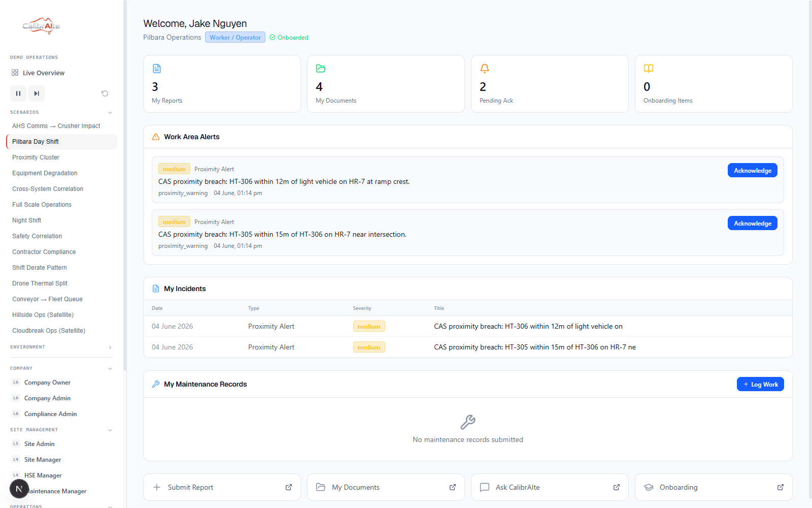Screen dimensions: 812x508
Task: Select Contractor Compliance scenario
Action: point(61,252)
